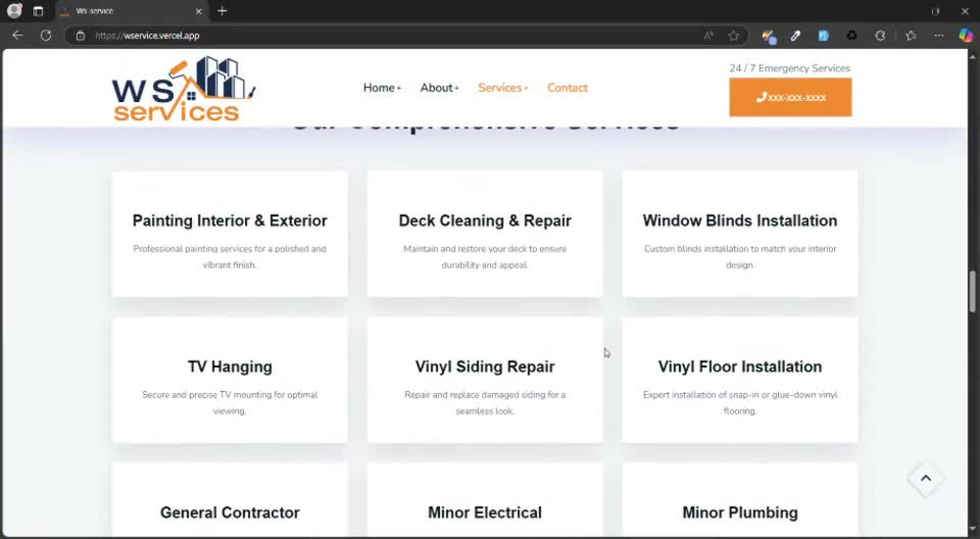Expand the About menu
980x539 pixels.
click(x=439, y=88)
